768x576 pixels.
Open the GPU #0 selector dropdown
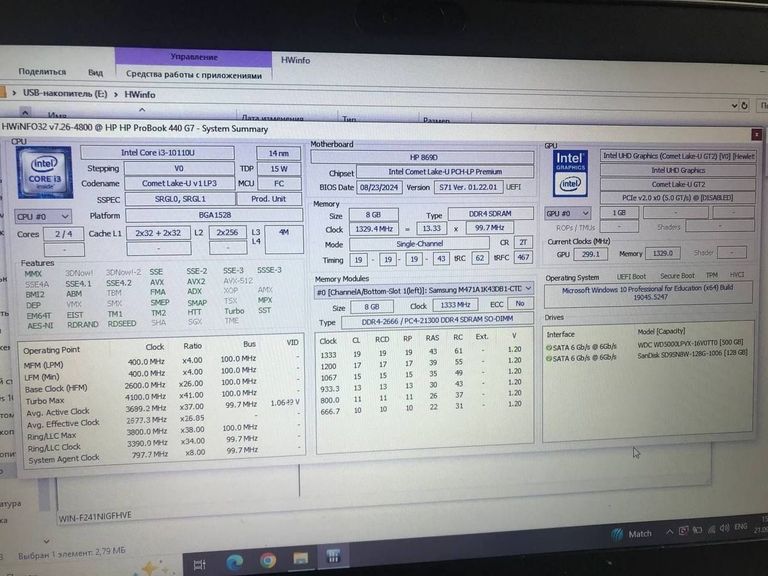pyautogui.click(x=568, y=214)
